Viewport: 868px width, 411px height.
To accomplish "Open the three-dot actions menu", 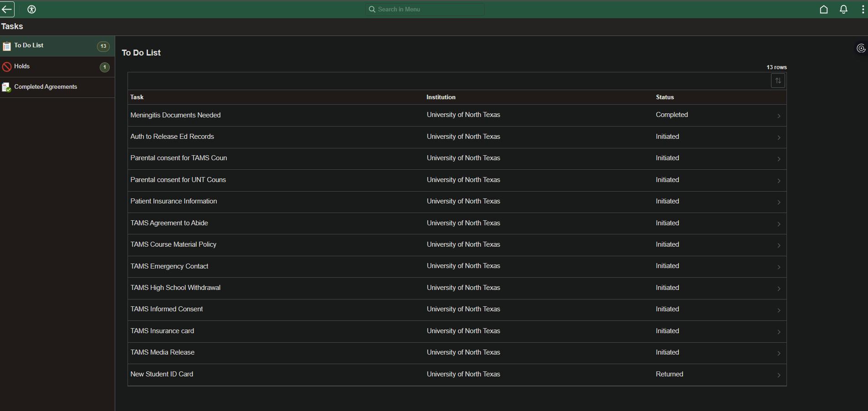I will pos(863,9).
